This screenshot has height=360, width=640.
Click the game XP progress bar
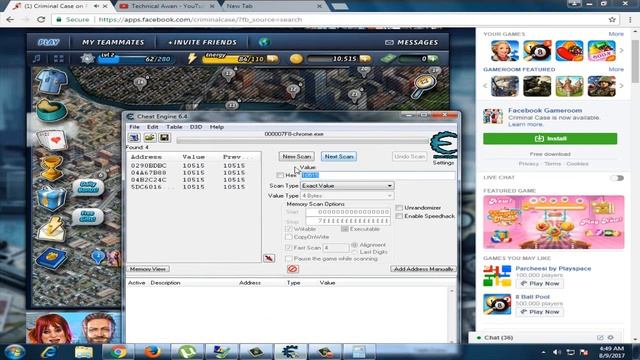tap(135, 59)
